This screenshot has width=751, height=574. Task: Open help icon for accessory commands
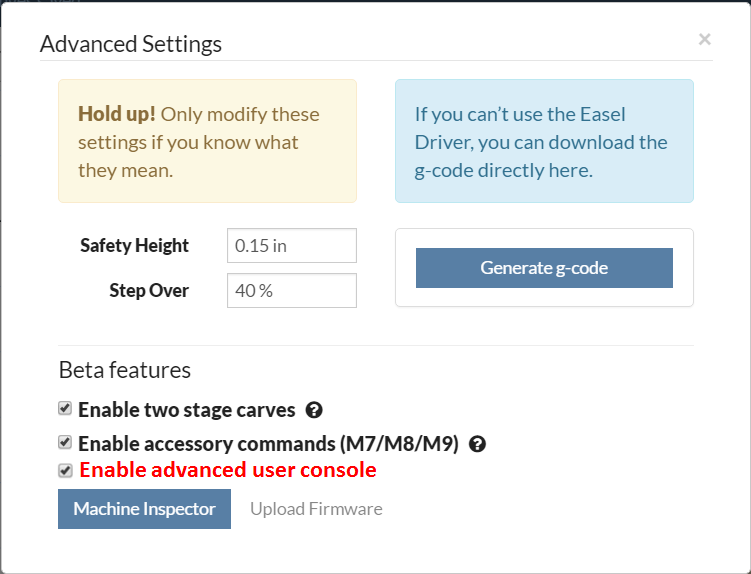tap(477, 444)
